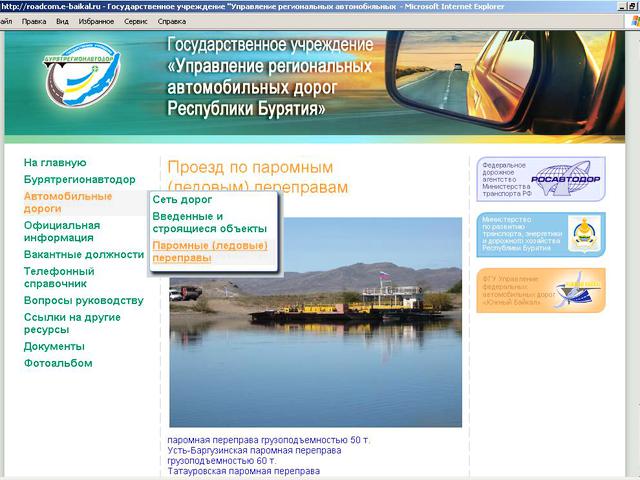Open the Фотоальбом section

58,363
